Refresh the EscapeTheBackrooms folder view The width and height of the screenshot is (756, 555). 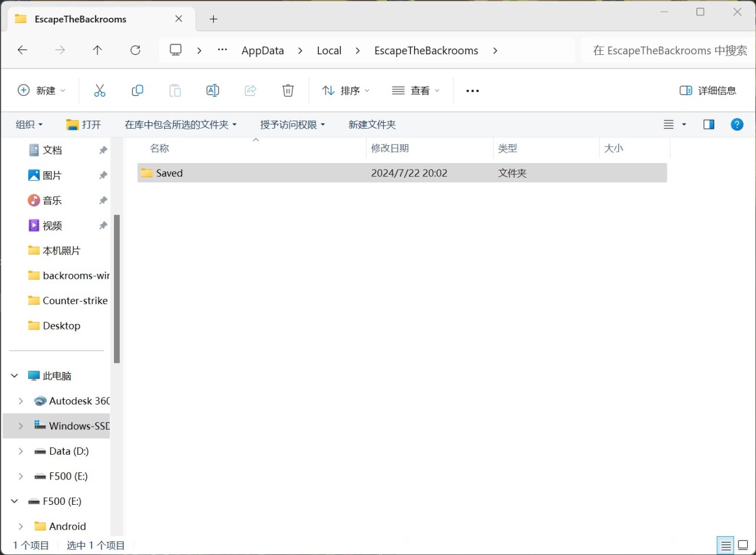pos(135,50)
